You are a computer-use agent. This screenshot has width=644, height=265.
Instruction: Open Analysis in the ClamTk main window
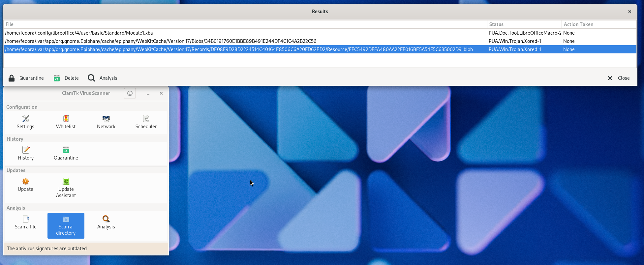tap(106, 222)
